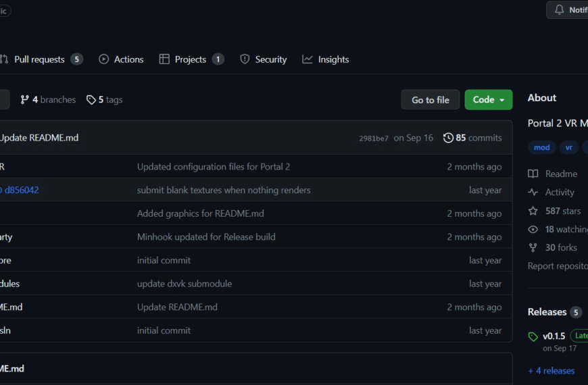Viewport: 588px width, 385px height.
Task: Click the tags label icon
Action: [x=91, y=100]
